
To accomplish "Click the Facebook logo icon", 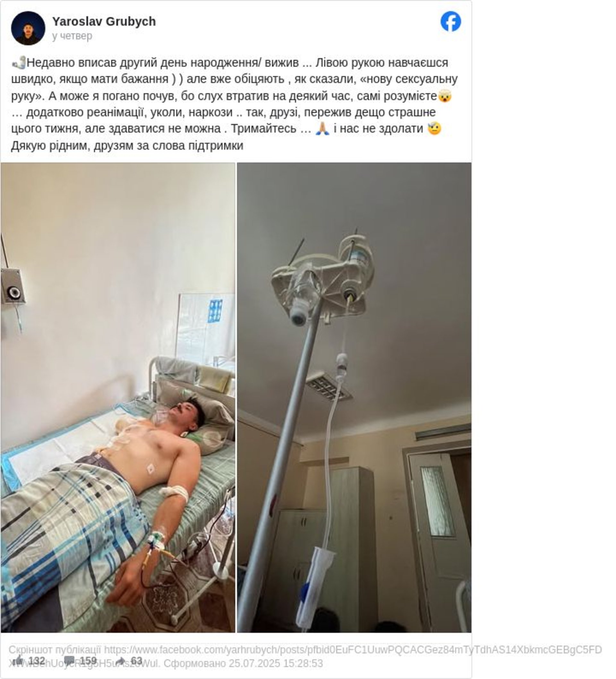I will 450,21.
